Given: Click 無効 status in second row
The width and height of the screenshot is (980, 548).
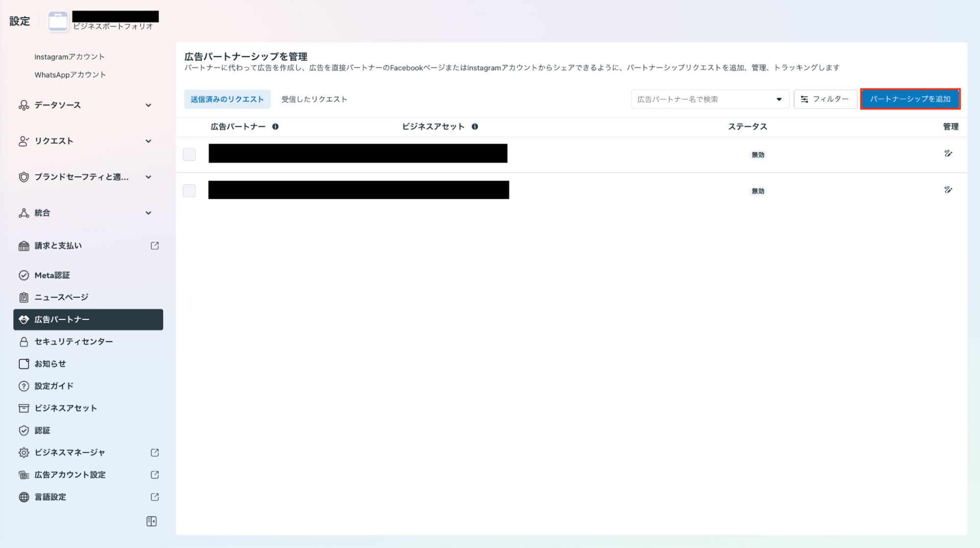Looking at the screenshot, I should point(758,191).
